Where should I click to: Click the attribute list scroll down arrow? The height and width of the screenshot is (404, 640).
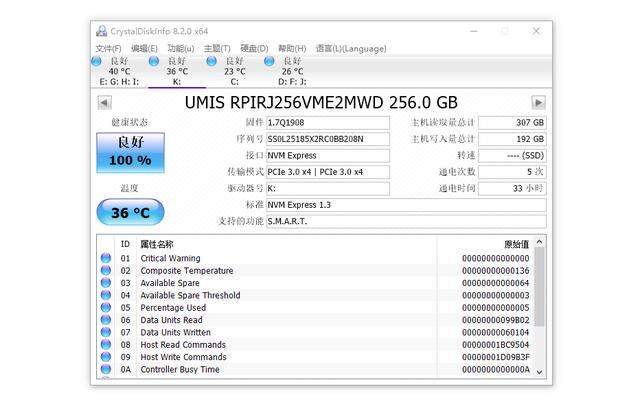coord(540,372)
